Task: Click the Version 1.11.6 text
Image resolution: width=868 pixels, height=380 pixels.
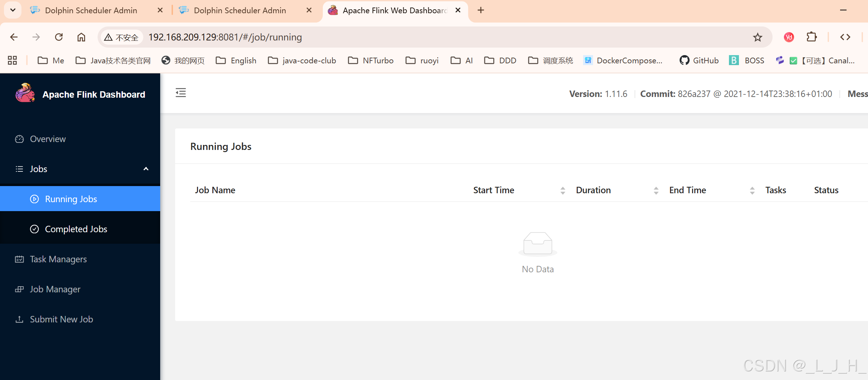Action: click(x=598, y=94)
